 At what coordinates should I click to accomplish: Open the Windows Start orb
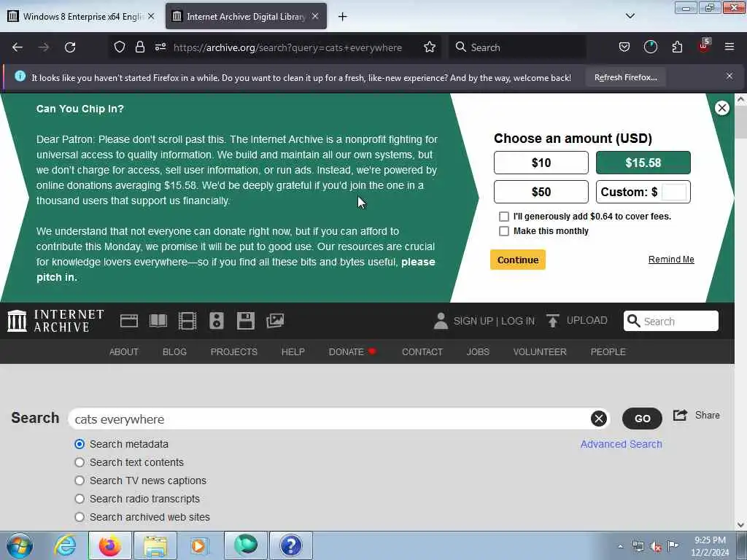point(20,545)
